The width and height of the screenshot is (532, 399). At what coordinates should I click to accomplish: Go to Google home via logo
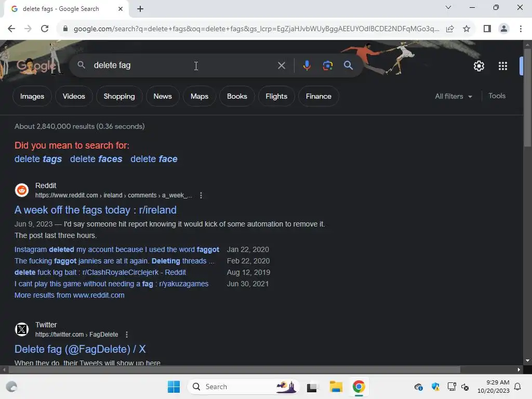click(x=37, y=65)
